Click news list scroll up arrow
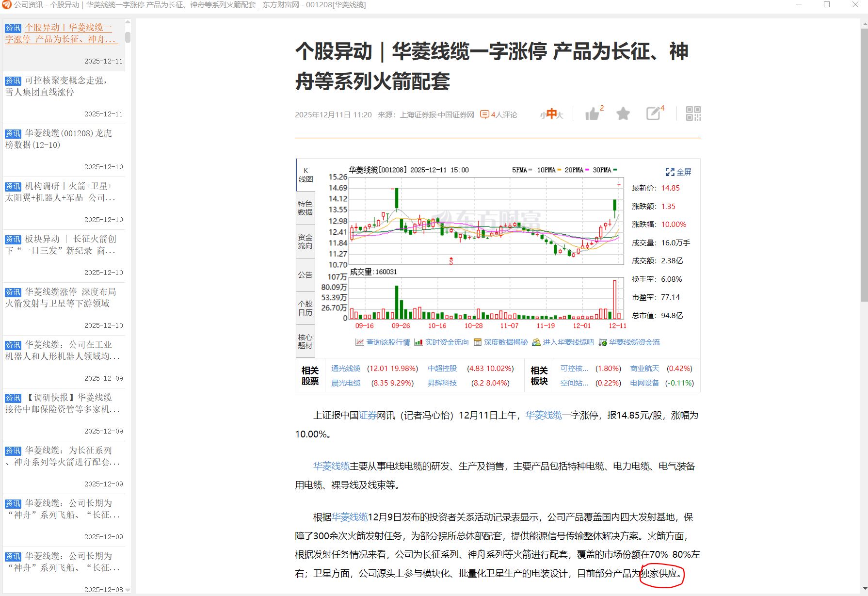The width and height of the screenshot is (868, 596). click(x=128, y=22)
